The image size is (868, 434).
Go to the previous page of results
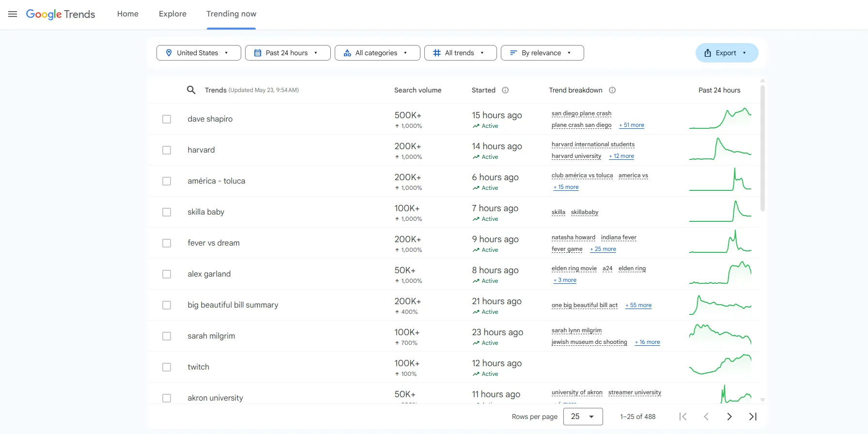coord(706,417)
